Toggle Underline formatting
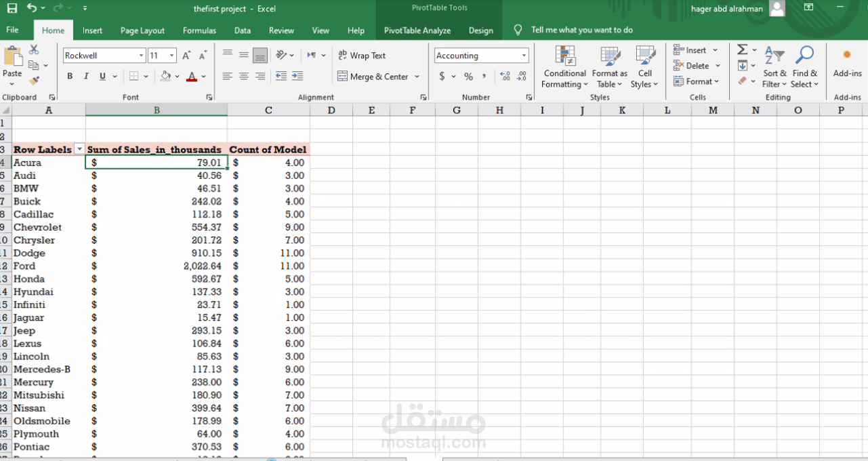 coord(102,77)
